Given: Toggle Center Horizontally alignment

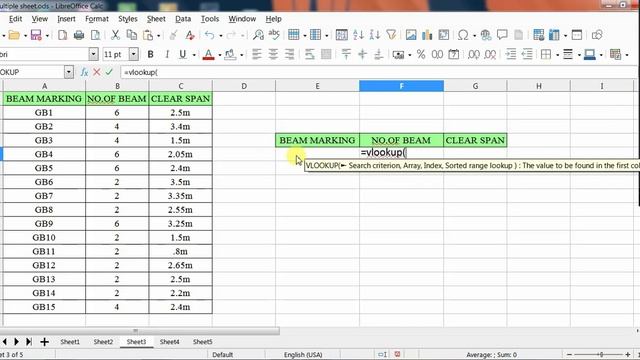Looking at the screenshot, I should (273, 54).
